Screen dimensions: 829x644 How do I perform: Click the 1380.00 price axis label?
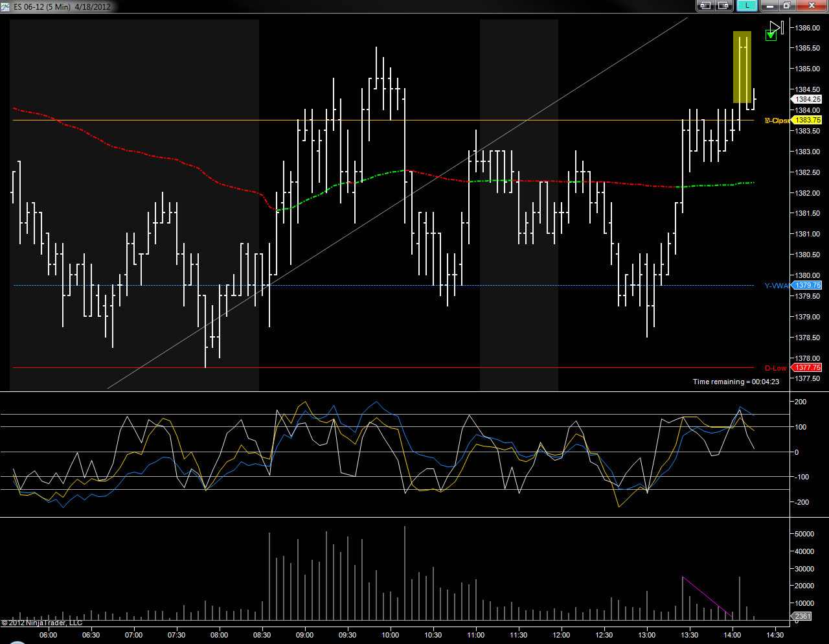tap(808, 275)
